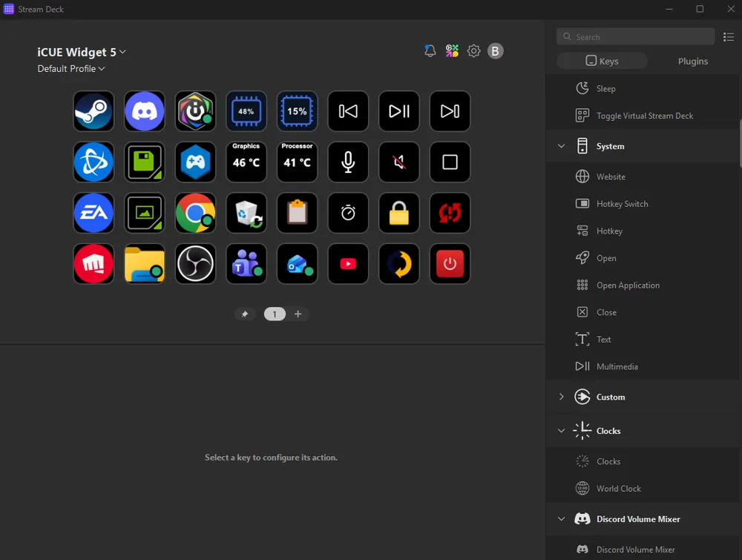Image resolution: width=742 pixels, height=560 pixels.
Task: Select Toggle Virtual Stream Deck action
Action: pos(642,116)
